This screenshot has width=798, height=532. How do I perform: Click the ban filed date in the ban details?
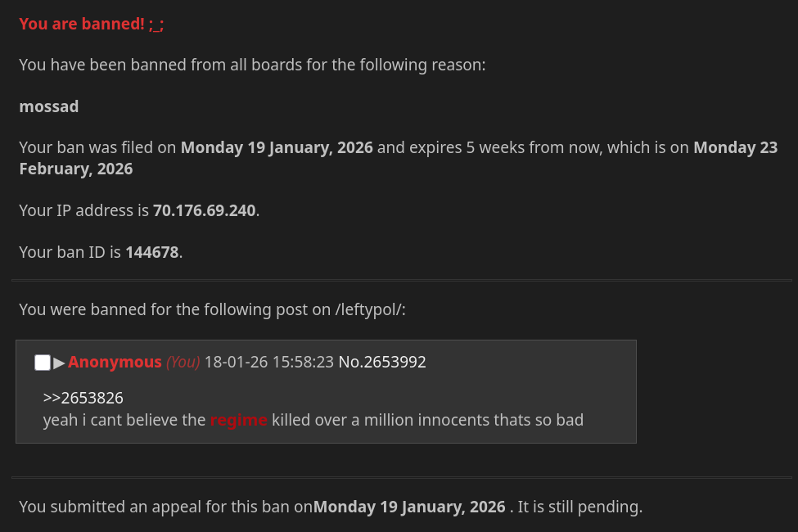(x=277, y=147)
